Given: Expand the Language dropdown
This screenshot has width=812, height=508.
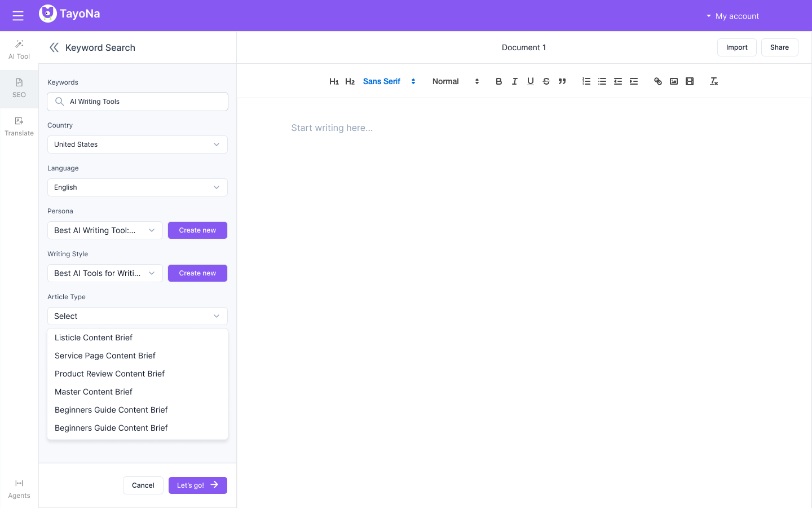Looking at the screenshot, I should pos(138,187).
